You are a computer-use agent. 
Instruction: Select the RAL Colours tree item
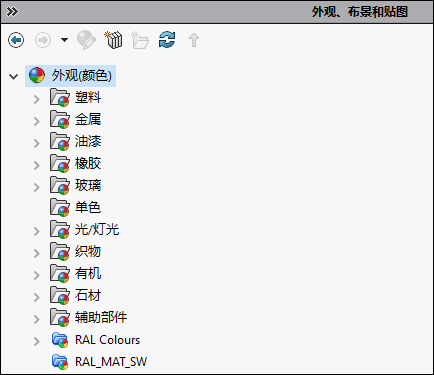(x=107, y=340)
